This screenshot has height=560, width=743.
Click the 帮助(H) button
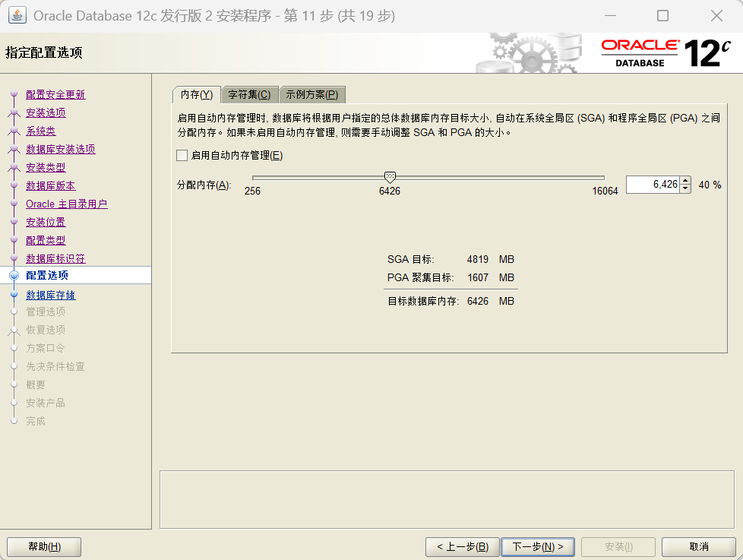tap(44, 547)
